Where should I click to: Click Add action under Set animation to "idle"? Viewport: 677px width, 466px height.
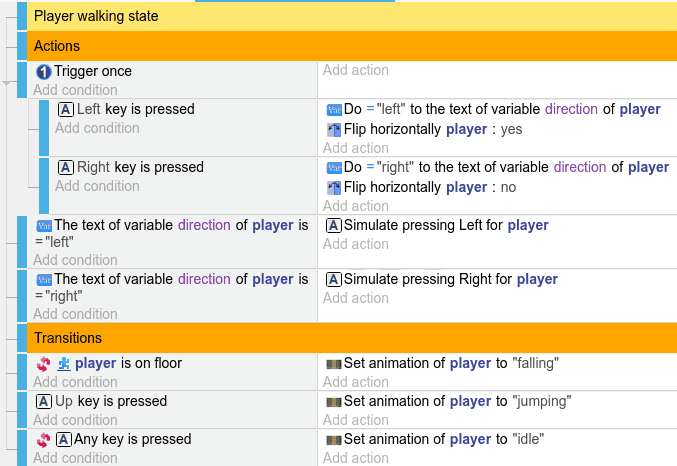(x=356, y=458)
